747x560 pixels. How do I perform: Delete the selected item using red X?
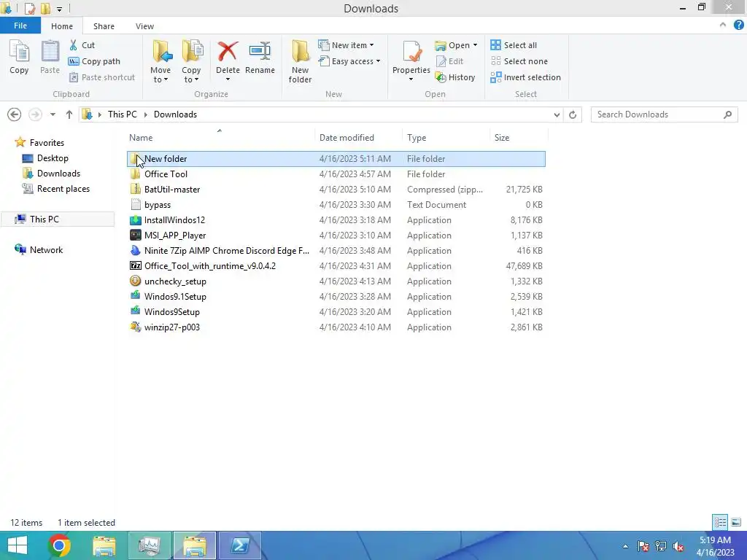(228, 61)
